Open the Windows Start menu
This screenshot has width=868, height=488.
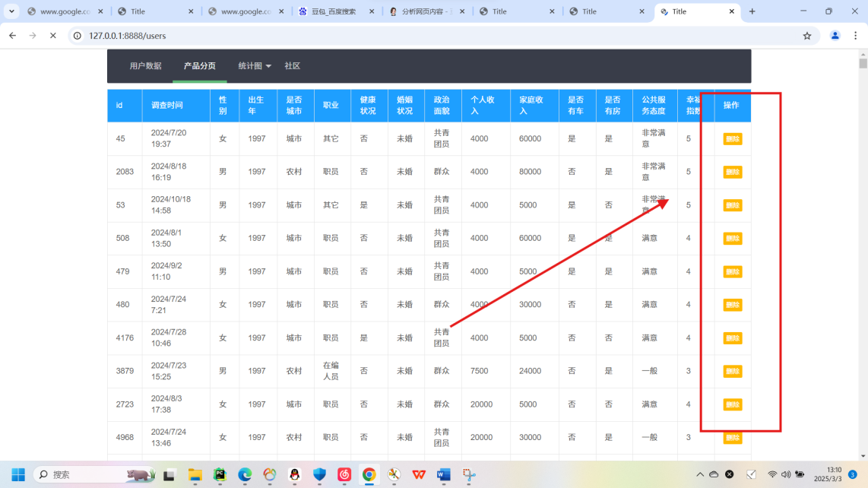pos(18,475)
